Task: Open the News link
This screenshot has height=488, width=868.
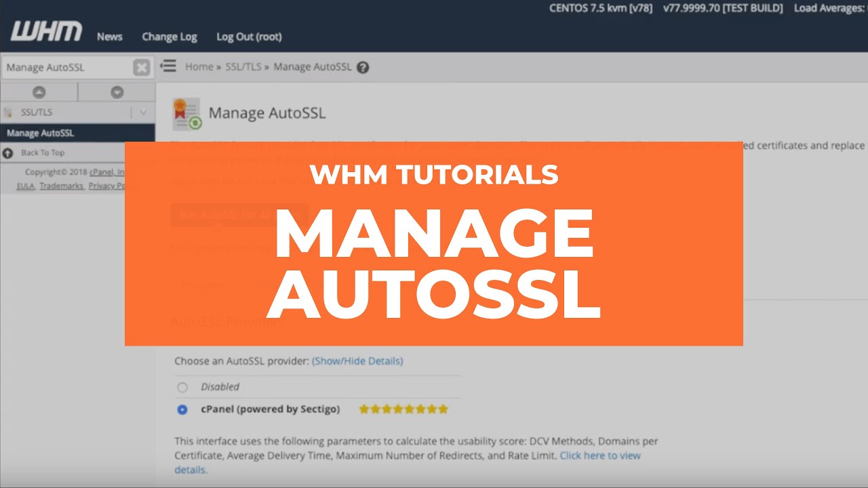Action: (109, 37)
